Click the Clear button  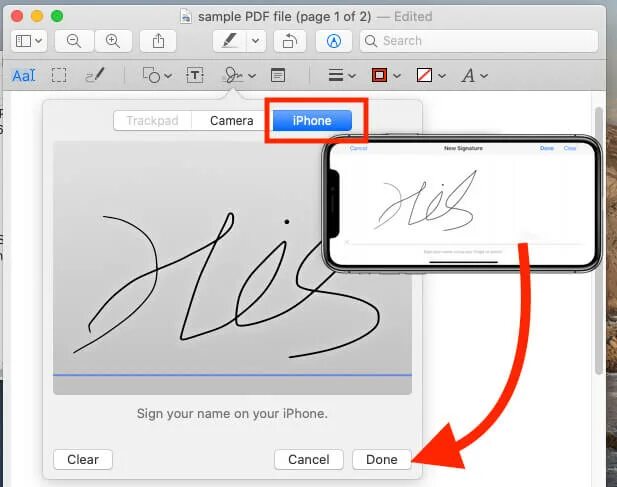point(83,459)
